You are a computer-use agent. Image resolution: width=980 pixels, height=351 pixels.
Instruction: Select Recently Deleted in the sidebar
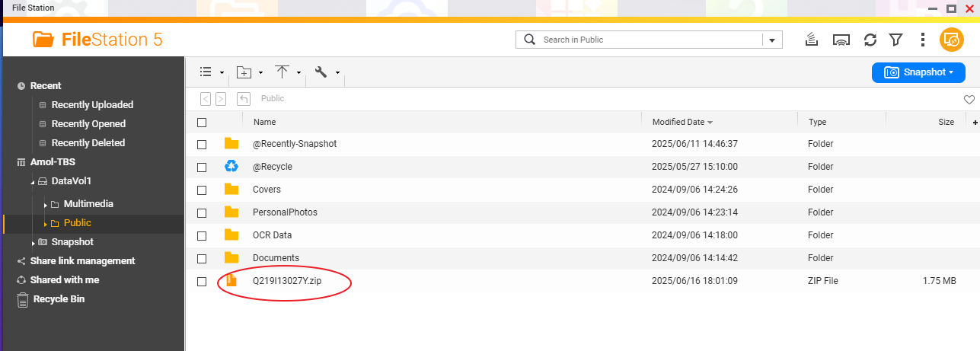[x=88, y=143]
